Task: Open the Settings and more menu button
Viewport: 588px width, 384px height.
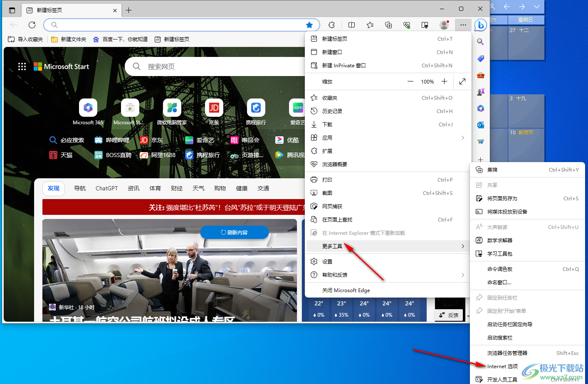Action: pos(463,25)
